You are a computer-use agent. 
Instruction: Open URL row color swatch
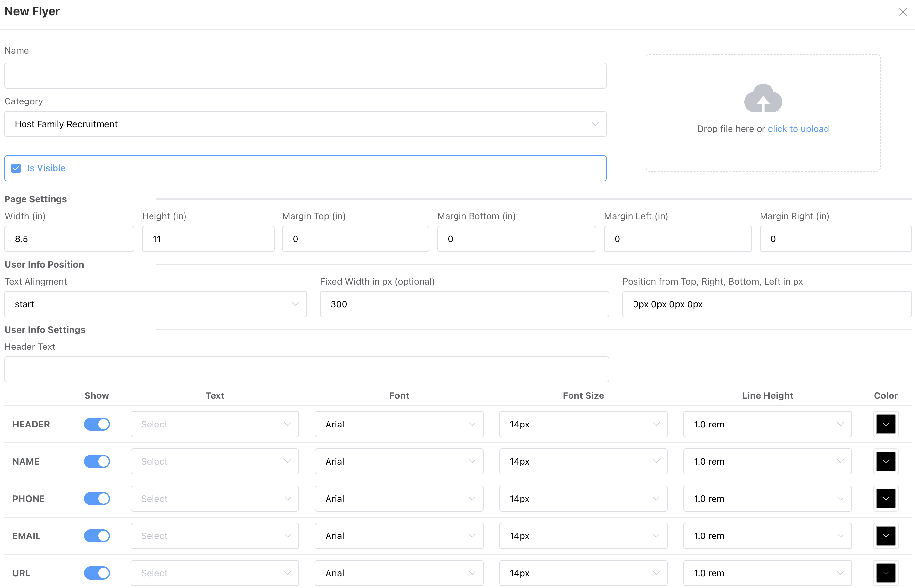[886, 573]
